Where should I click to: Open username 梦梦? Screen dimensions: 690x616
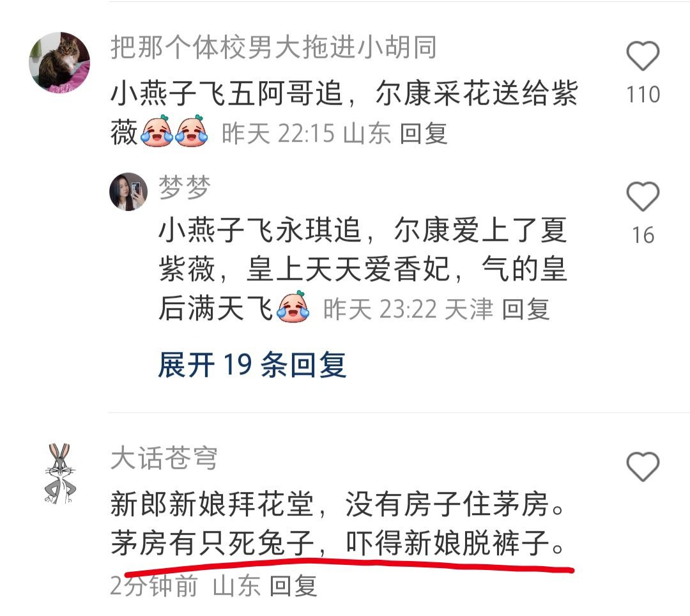tap(185, 187)
